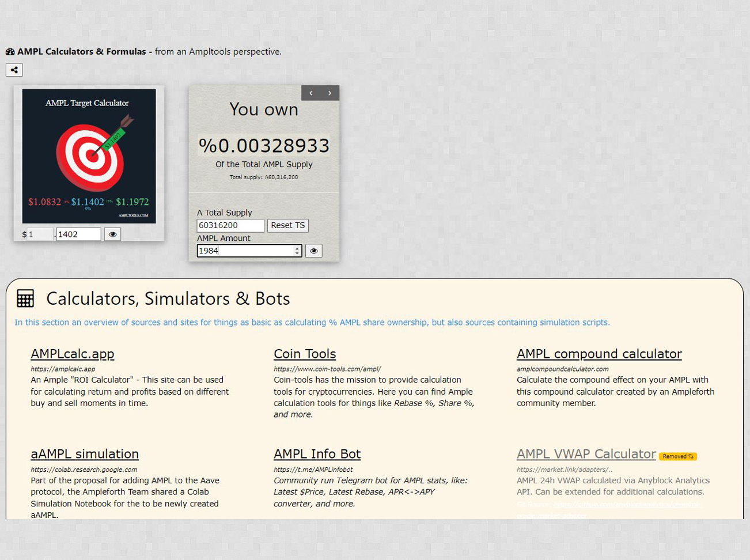Screen dimensions: 750x560
Task: Click the share icon button
Action: (14, 70)
